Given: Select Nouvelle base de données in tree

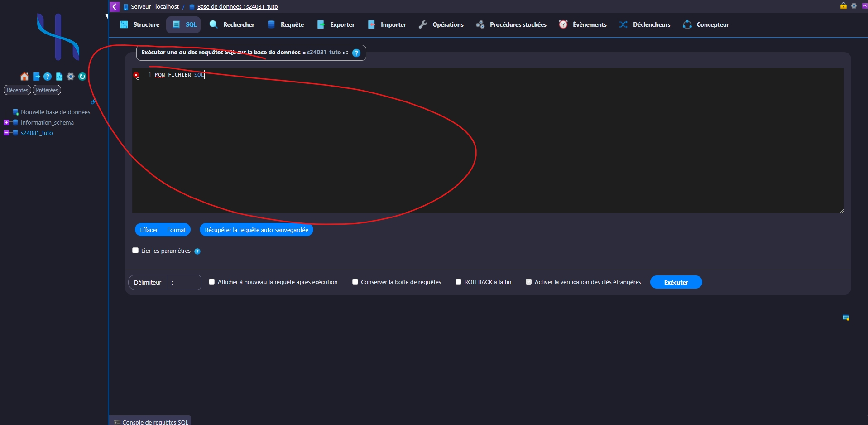Looking at the screenshot, I should point(55,112).
